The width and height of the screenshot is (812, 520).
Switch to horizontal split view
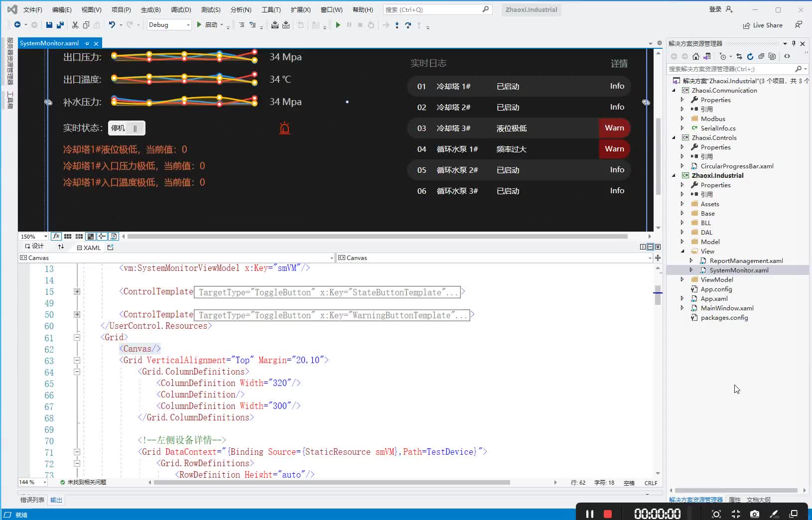click(650, 247)
